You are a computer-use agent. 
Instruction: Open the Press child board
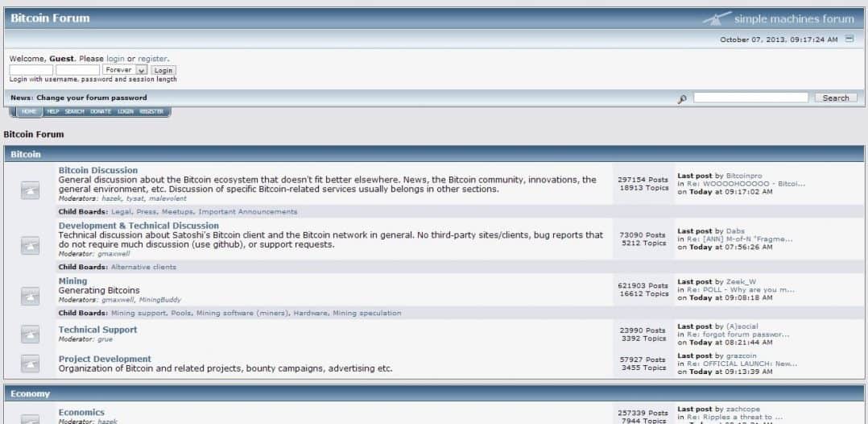point(146,212)
